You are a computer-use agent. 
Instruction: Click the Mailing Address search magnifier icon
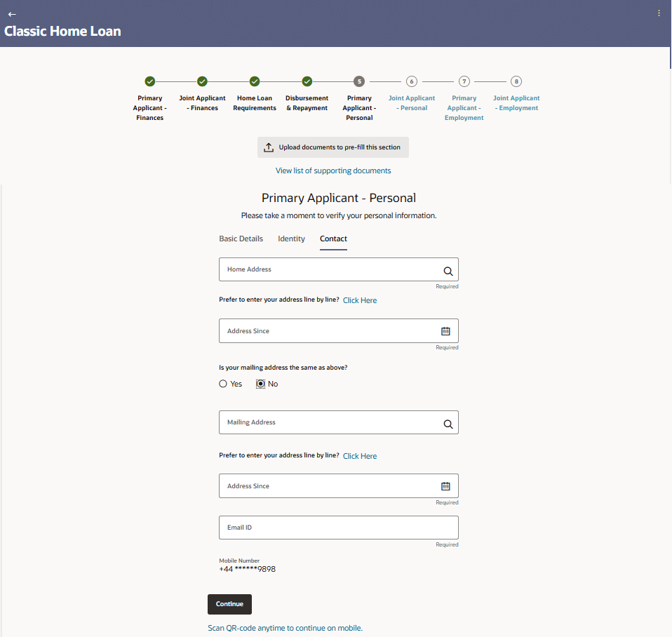[448, 424]
